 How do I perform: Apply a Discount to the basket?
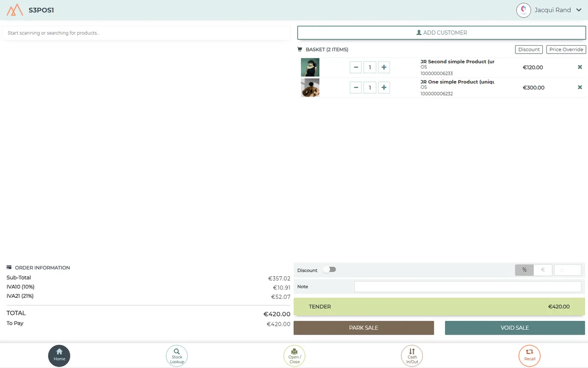coord(529,50)
